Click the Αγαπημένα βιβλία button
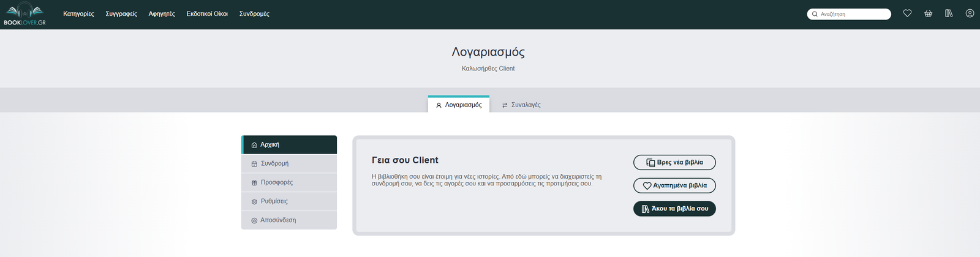Image resolution: width=980 pixels, height=257 pixels. tap(674, 185)
